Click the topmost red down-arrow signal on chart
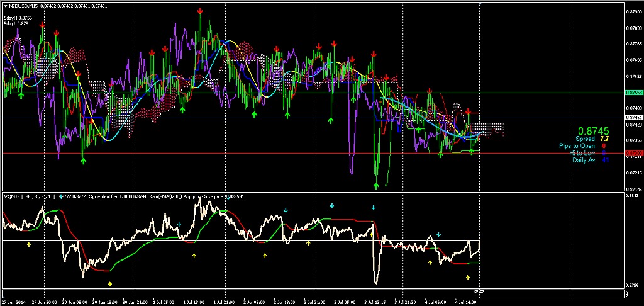The height and width of the screenshot is (306, 644). coord(199,12)
